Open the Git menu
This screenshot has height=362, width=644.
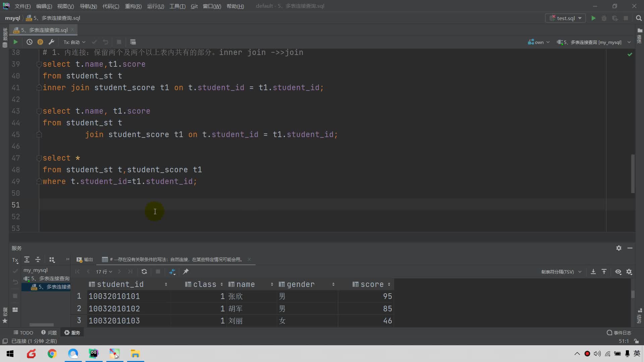point(194,6)
